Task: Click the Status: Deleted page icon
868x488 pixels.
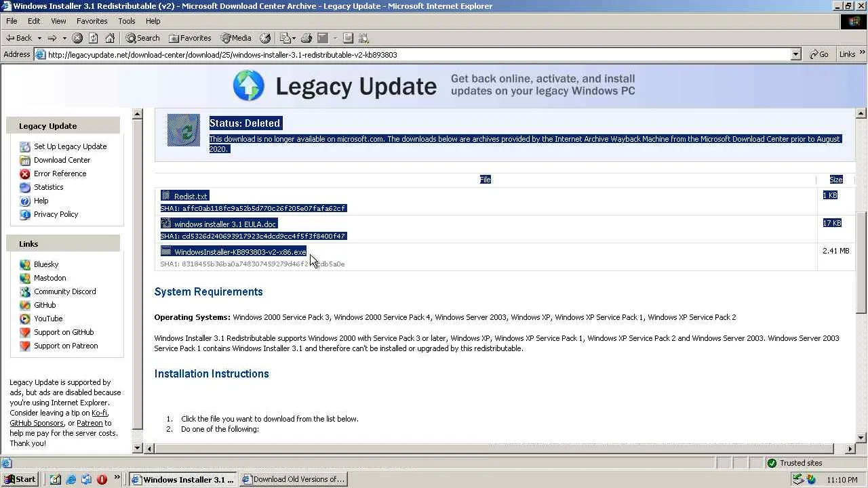Action: point(184,130)
